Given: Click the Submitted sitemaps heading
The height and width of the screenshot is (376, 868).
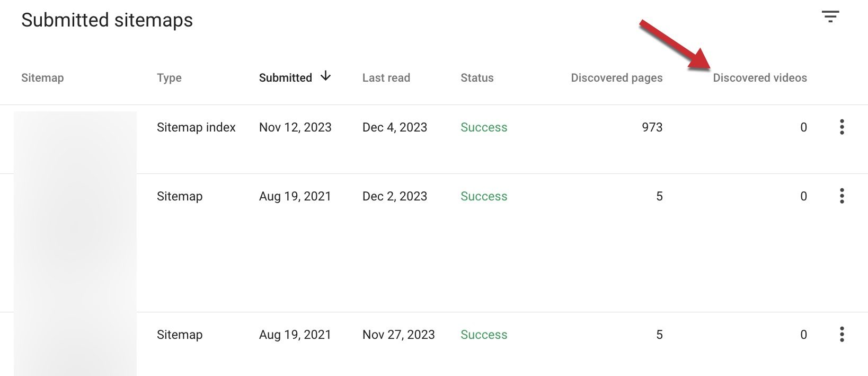Looking at the screenshot, I should click(107, 20).
